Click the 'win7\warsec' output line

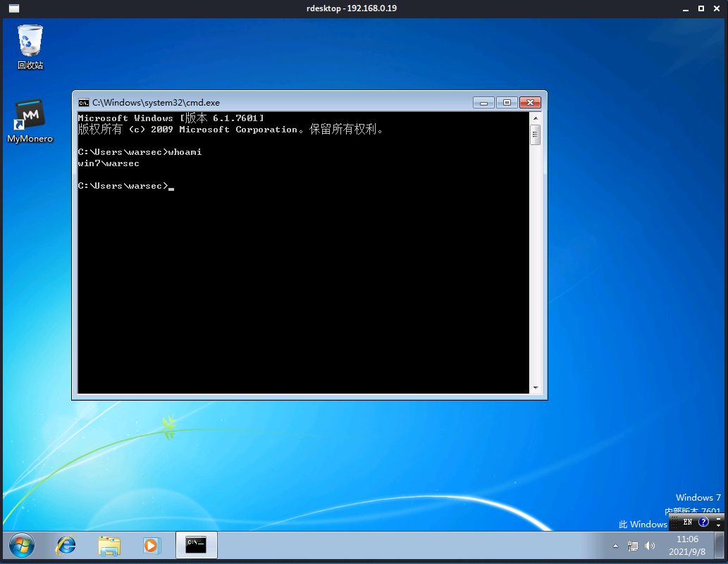[x=109, y=163]
